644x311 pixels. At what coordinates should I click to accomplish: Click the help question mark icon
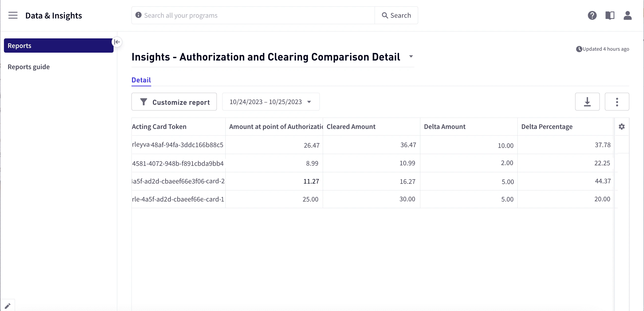[x=592, y=15]
